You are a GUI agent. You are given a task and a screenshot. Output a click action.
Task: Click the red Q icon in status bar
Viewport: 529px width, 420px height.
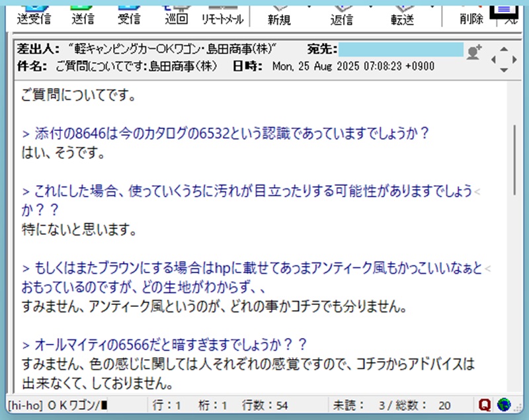[x=485, y=405]
